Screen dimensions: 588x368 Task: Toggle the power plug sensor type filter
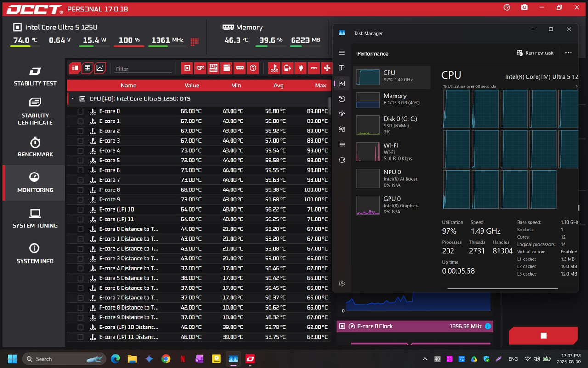[x=301, y=68]
